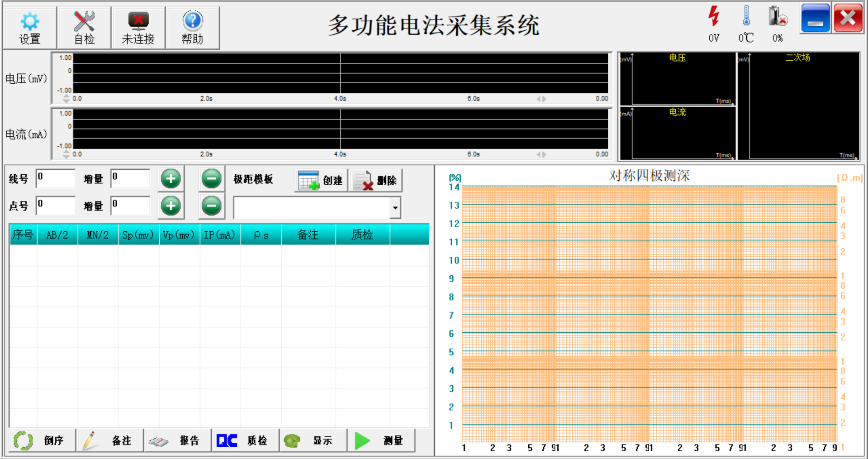Click the 显示 display button
The image size is (868, 459).
pos(313,440)
